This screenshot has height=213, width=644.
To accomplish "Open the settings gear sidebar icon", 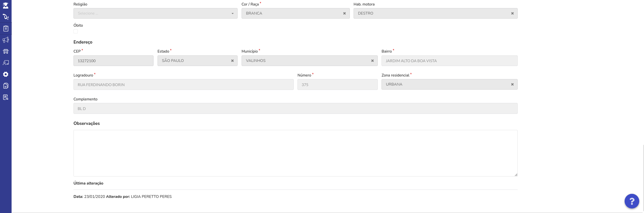I will pos(6,74).
